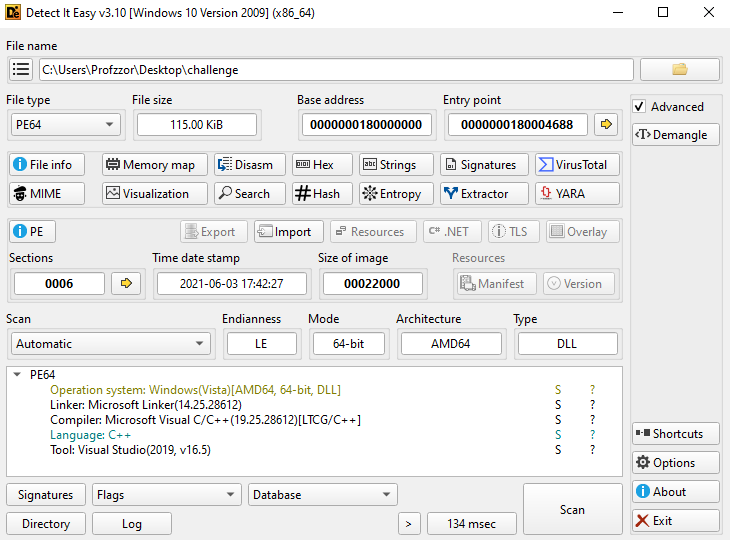730x540 pixels.
Task: Open the File info panel
Action: [47, 165]
